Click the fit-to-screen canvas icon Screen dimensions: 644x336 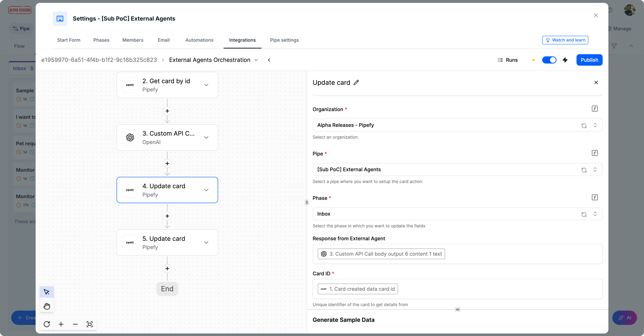(89, 324)
